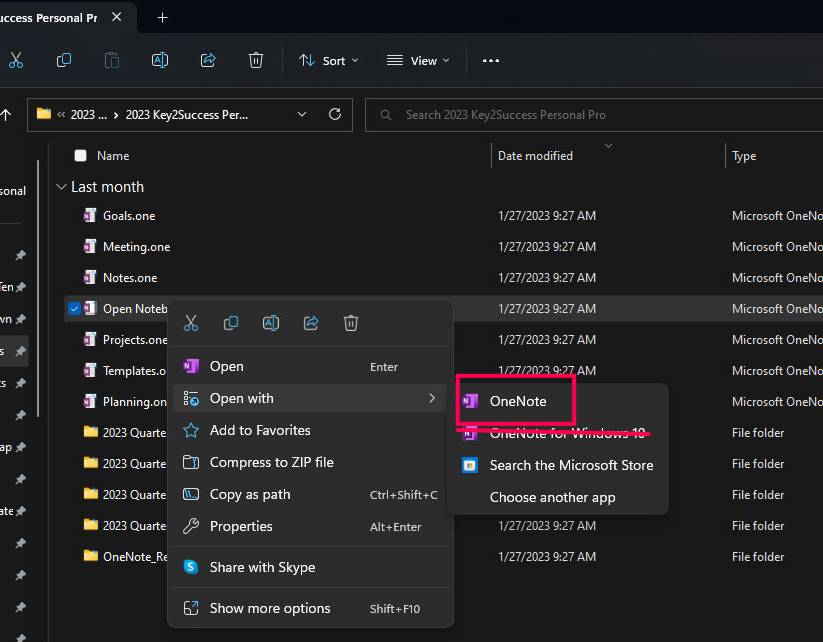Click the Paste icon in the top toolbar

tap(112, 60)
